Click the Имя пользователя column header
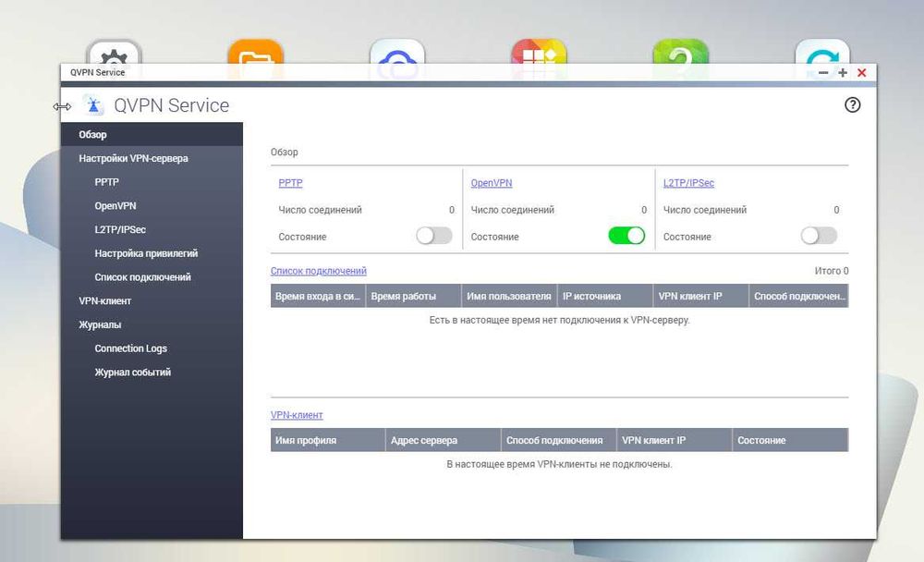 point(510,296)
